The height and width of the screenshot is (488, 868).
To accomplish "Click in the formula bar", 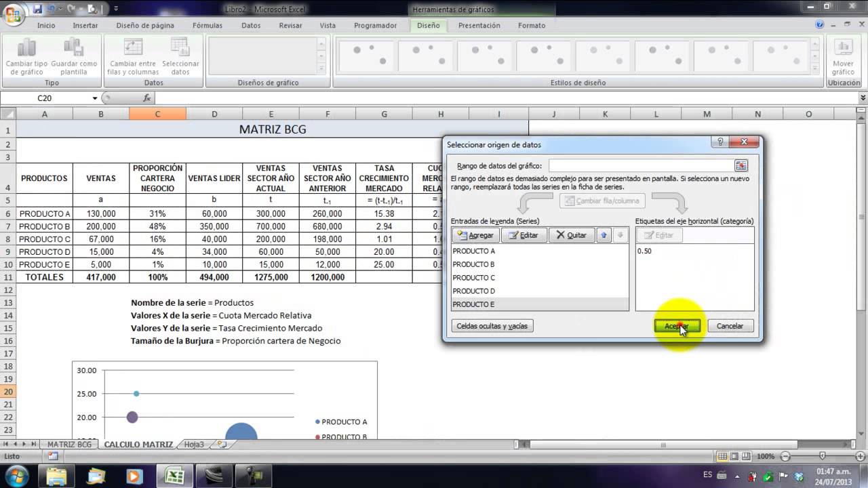I will (x=505, y=98).
